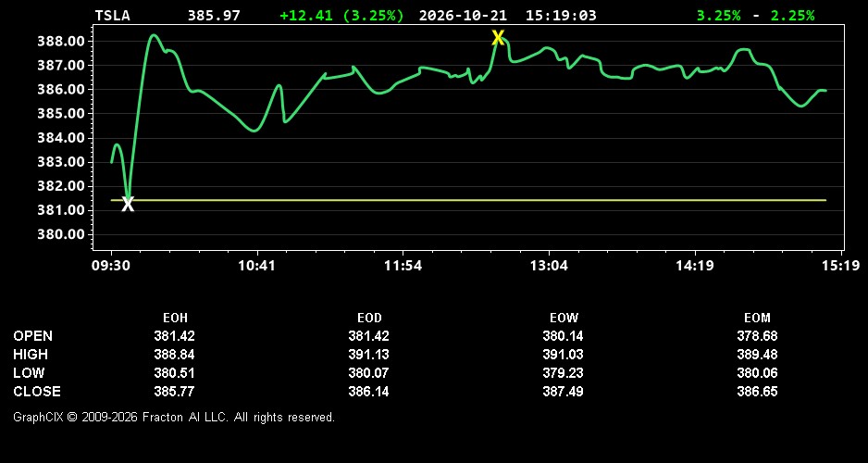Click EOW close value 387.49
The width and height of the screenshot is (868, 463).
[x=563, y=392]
